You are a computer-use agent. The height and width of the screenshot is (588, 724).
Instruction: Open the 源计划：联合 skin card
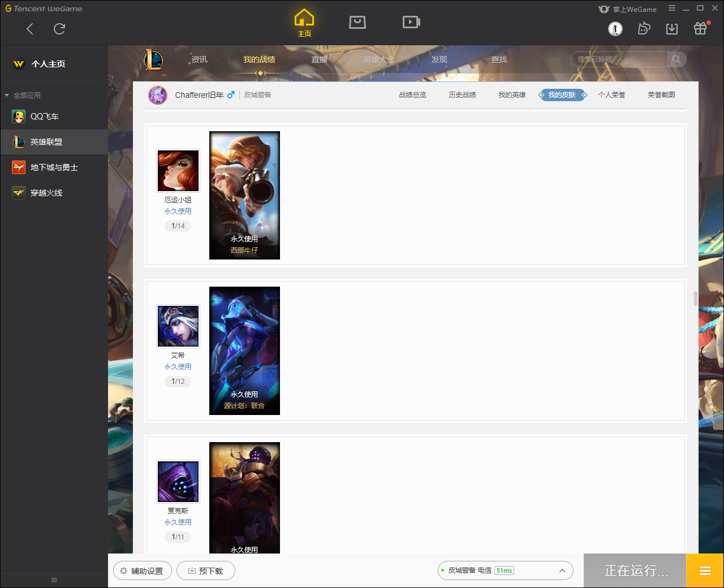pos(244,351)
